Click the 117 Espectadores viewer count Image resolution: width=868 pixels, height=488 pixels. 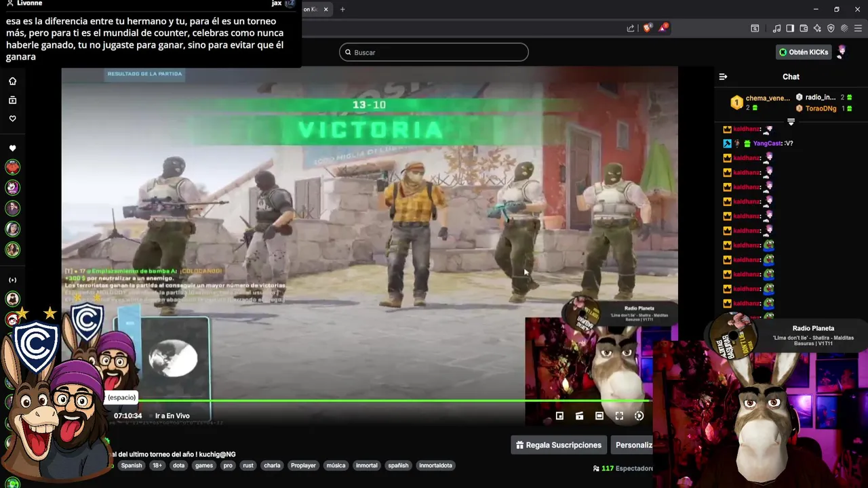coord(623,468)
